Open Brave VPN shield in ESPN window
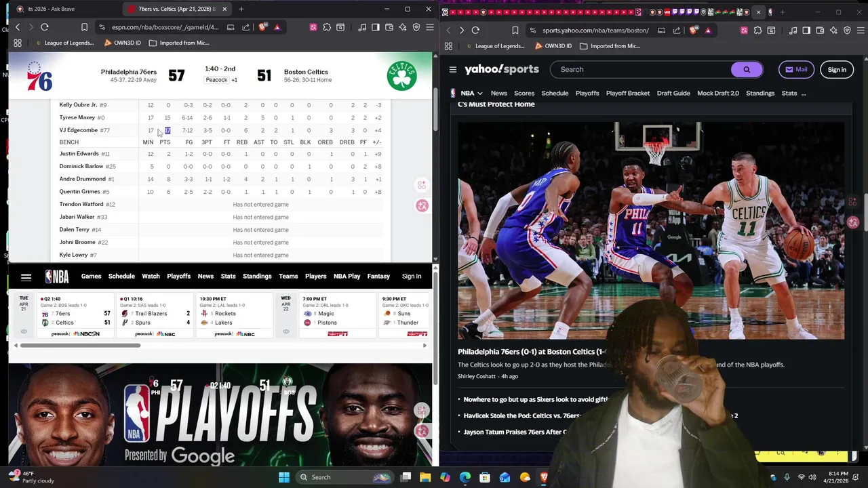Screen dimensions: 868x488 [416, 27]
